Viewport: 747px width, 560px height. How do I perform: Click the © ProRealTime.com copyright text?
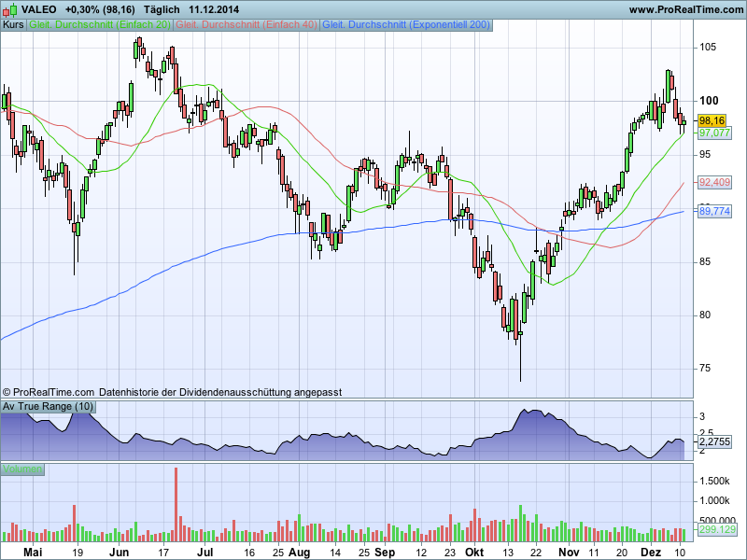(49, 392)
